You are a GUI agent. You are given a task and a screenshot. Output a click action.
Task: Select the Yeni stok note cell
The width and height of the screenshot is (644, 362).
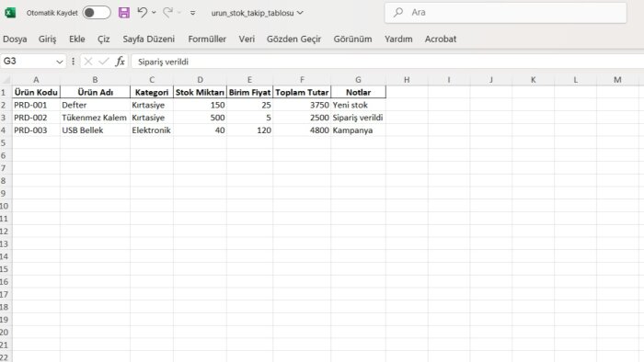358,105
